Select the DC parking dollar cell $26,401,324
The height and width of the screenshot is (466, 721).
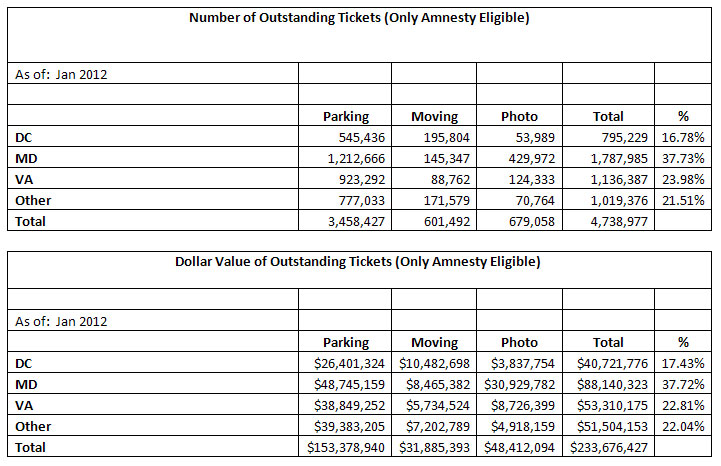(343, 364)
